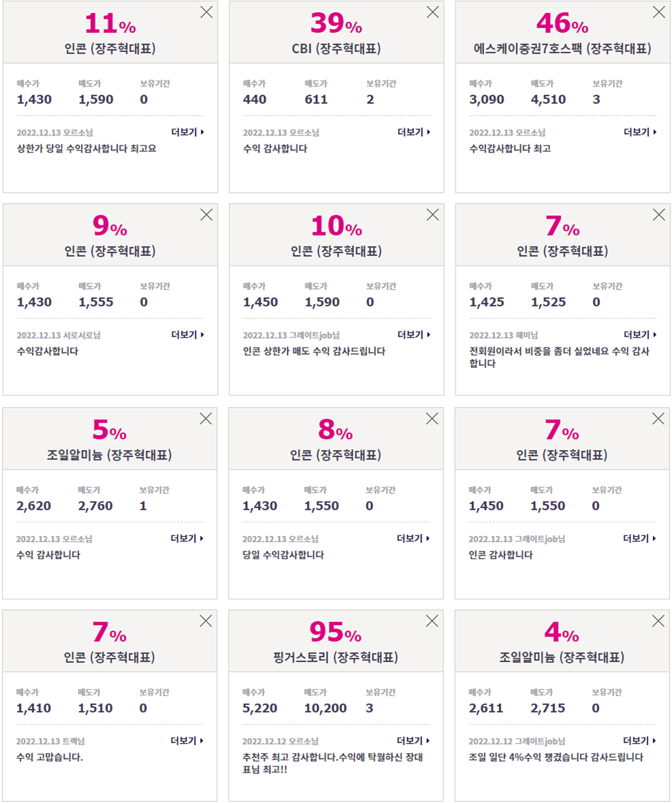Open 더보기 for 해미님's 7% review
Viewport: 672px width, 803px height.
[640, 334]
